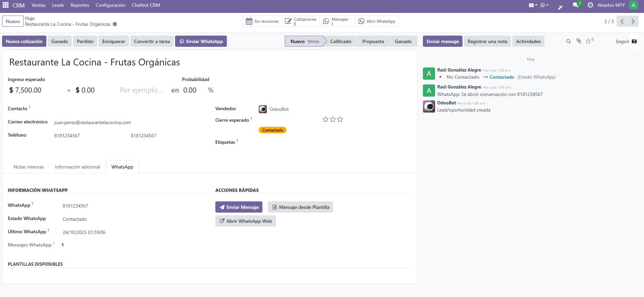Open Actividades in chatter
The image size is (644, 297).
[528, 41]
